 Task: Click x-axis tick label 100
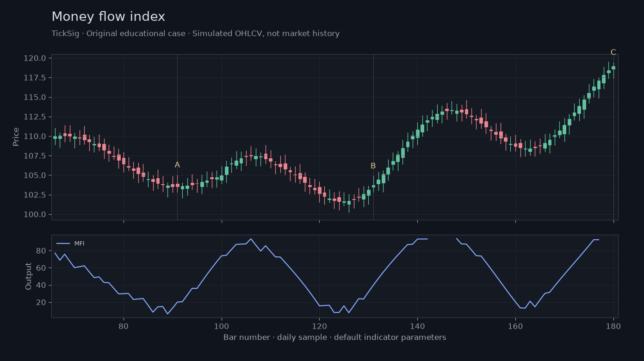221,325
